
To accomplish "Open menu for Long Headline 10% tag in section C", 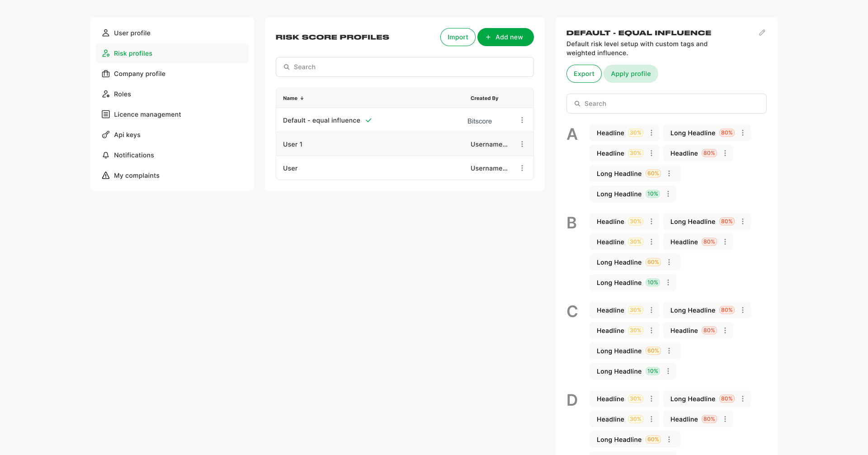I will tap(668, 371).
